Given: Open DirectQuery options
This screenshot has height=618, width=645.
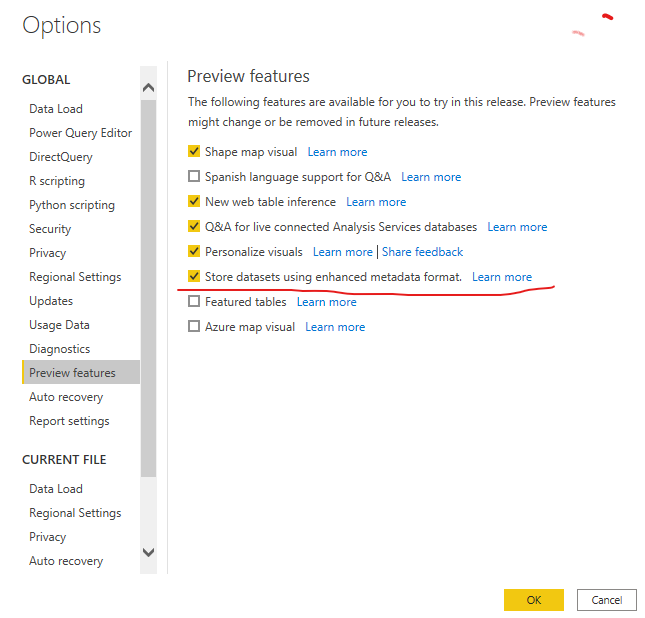Looking at the screenshot, I should pos(61,157).
